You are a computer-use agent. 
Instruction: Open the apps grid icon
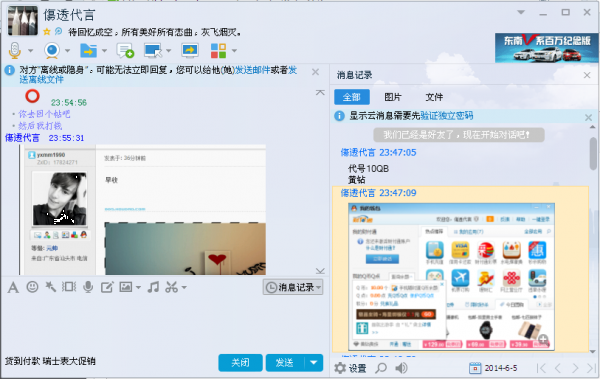[218, 51]
